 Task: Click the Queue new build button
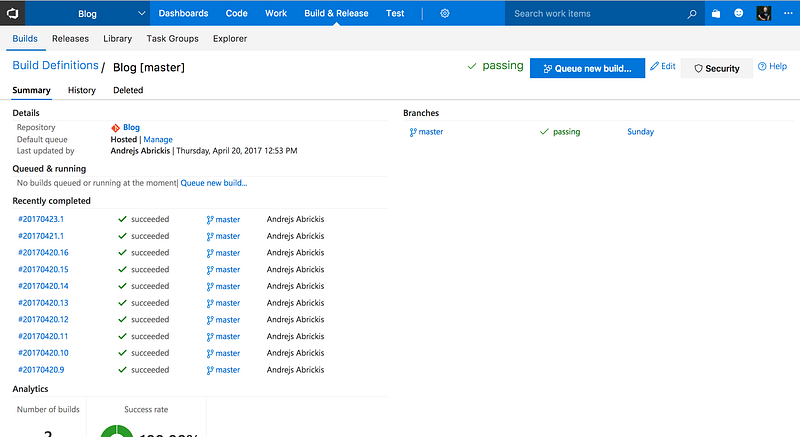[x=587, y=68]
